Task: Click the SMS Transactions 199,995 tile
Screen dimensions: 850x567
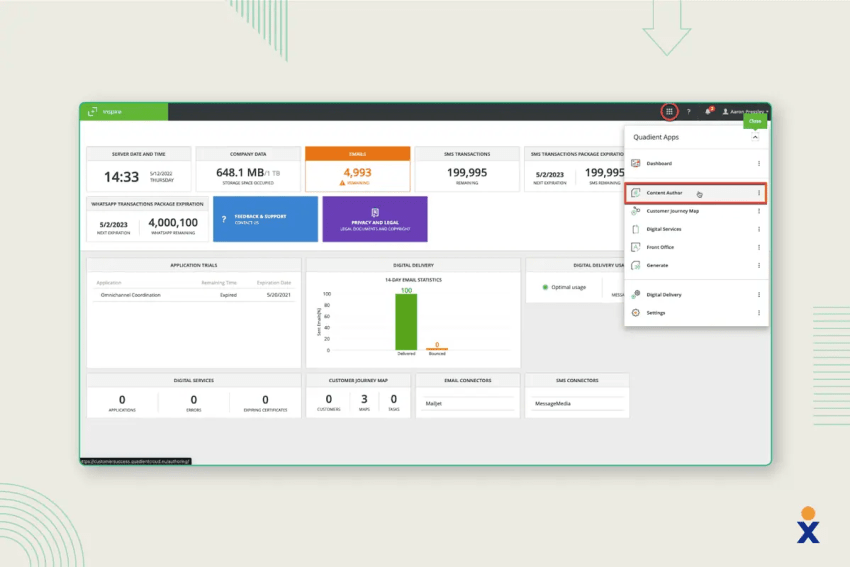Action: point(467,169)
